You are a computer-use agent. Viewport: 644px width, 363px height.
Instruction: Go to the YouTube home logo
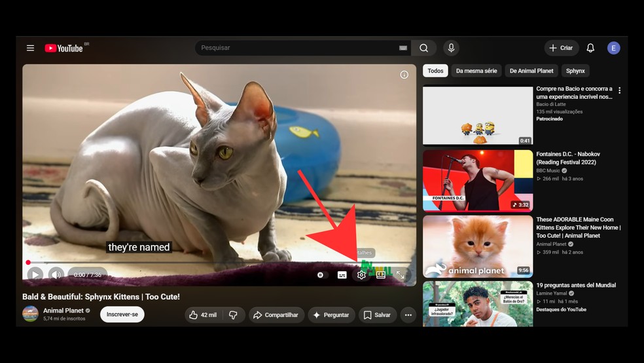click(64, 48)
